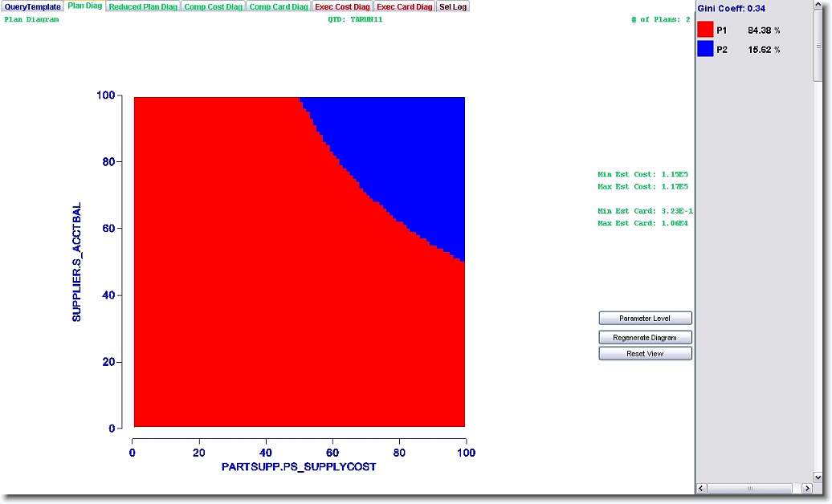Open the Reduced Plan Diag tab

143,6
